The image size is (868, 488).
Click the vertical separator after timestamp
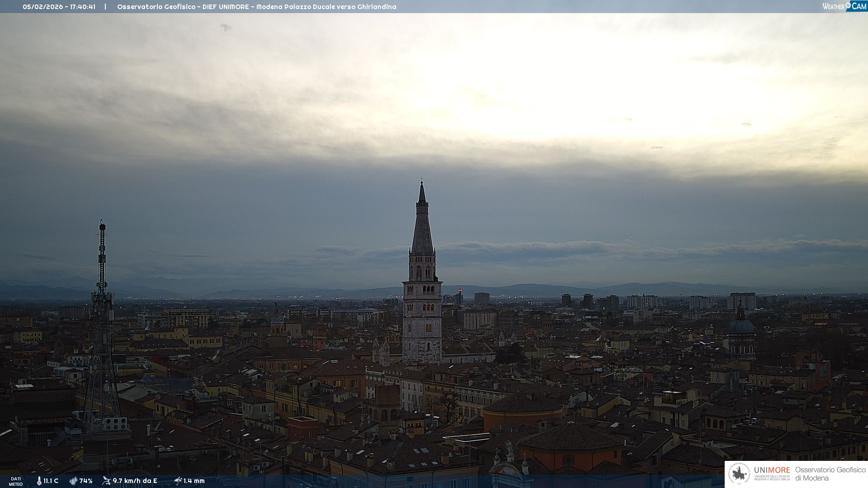tap(105, 7)
